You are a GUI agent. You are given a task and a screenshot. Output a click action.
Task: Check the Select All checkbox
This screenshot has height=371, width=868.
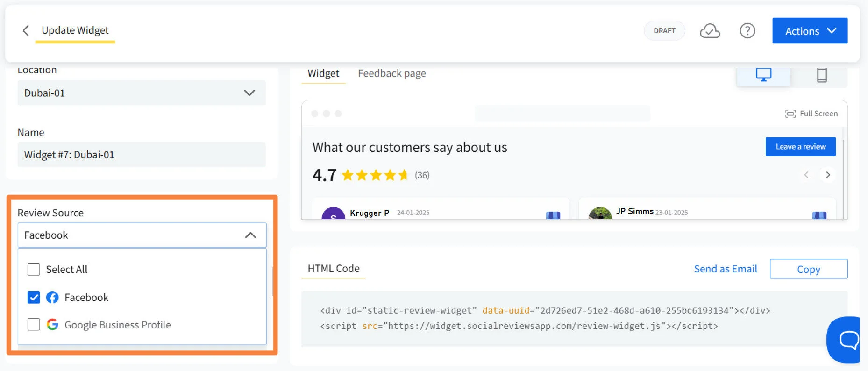pos(34,270)
